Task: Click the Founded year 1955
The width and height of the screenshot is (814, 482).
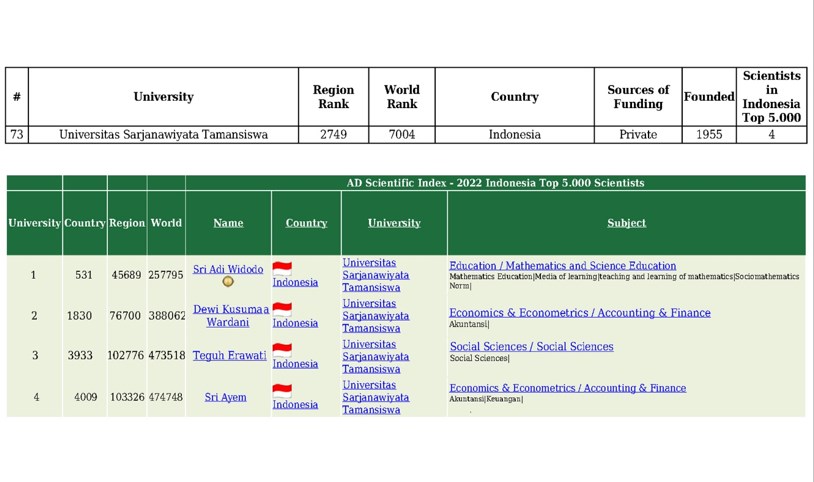Action: pos(709,135)
